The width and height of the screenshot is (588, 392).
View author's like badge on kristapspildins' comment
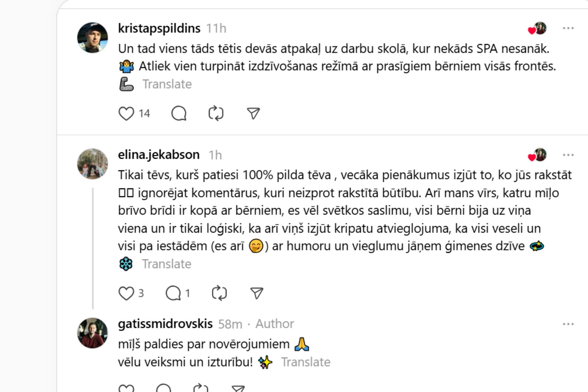[x=537, y=29]
